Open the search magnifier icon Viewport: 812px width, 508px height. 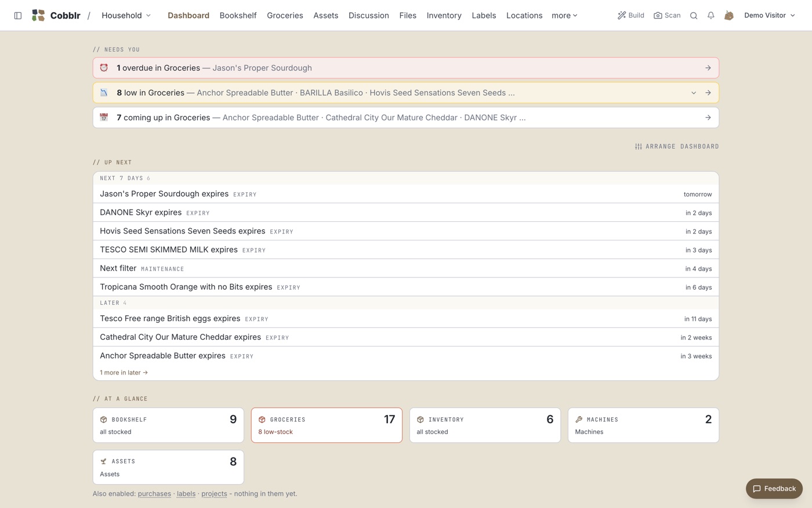click(694, 16)
